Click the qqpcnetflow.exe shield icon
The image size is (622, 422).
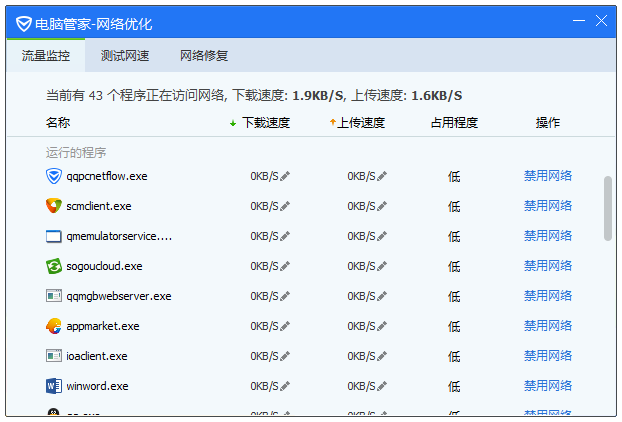point(54,176)
